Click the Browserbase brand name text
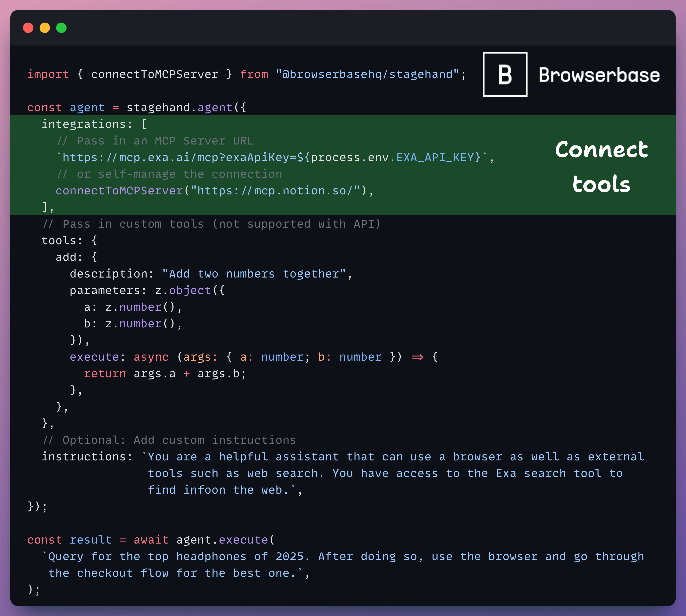The height and width of the screenshot is (616, 686). tap(599, 75)
